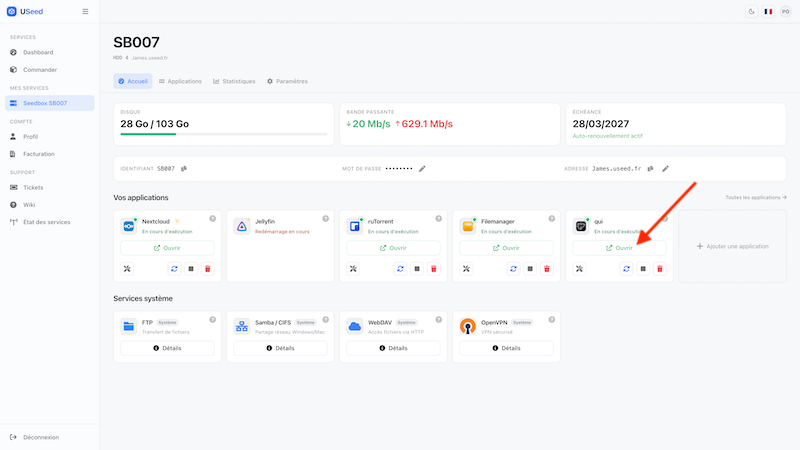Restart Nextcloud with the blue refresh icon

point(174,269)
